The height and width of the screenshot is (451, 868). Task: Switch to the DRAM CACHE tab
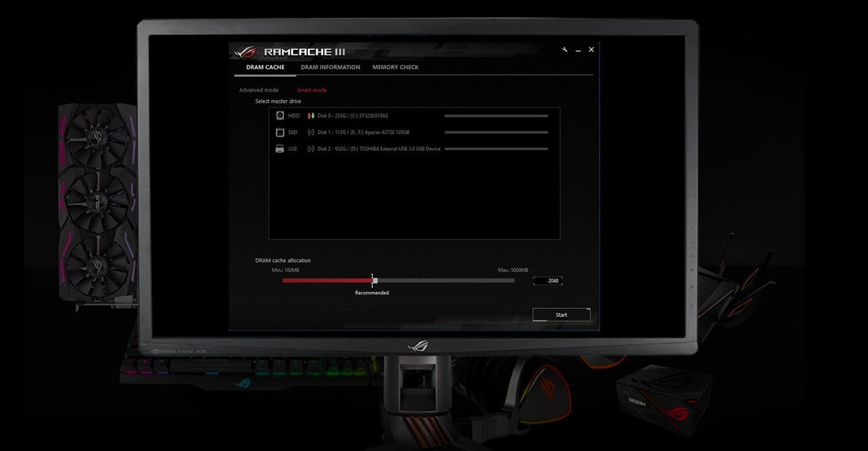click(266, 67)
